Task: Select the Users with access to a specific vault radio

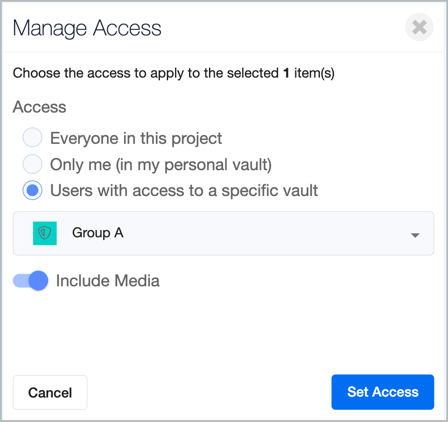Action: pyautogui.click(x=32, y=190)
